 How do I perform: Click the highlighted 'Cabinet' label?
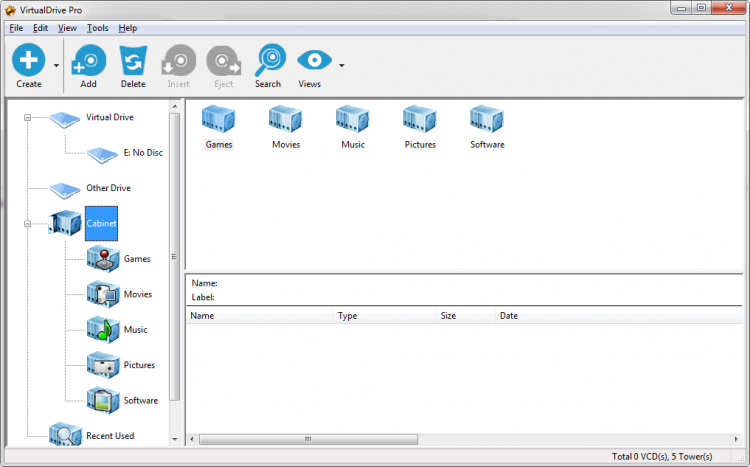101,223
